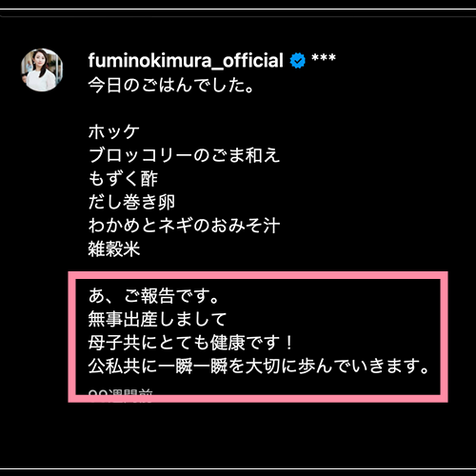The image size is (476, 476).
Task: Click the わかめとネギのおみそ汁 line
Action: 184,226
